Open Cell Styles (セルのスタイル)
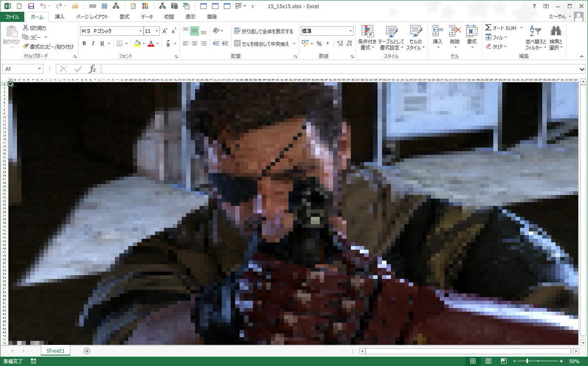 click(x=415, y=38)
